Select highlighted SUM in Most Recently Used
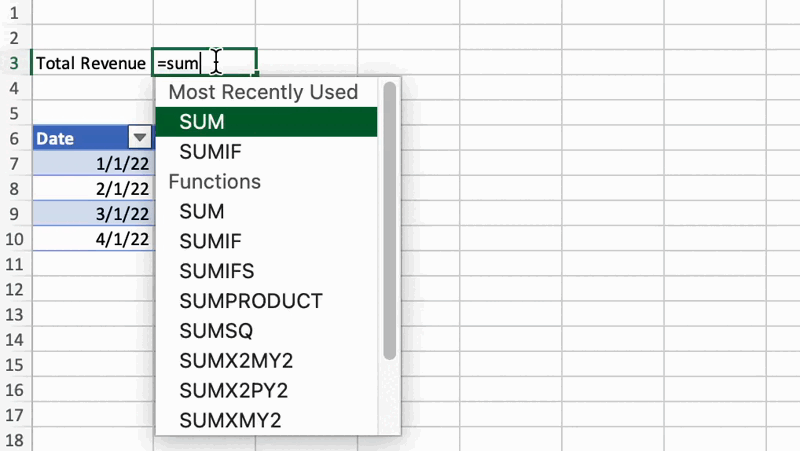800x451 pixels. point(202,122)
